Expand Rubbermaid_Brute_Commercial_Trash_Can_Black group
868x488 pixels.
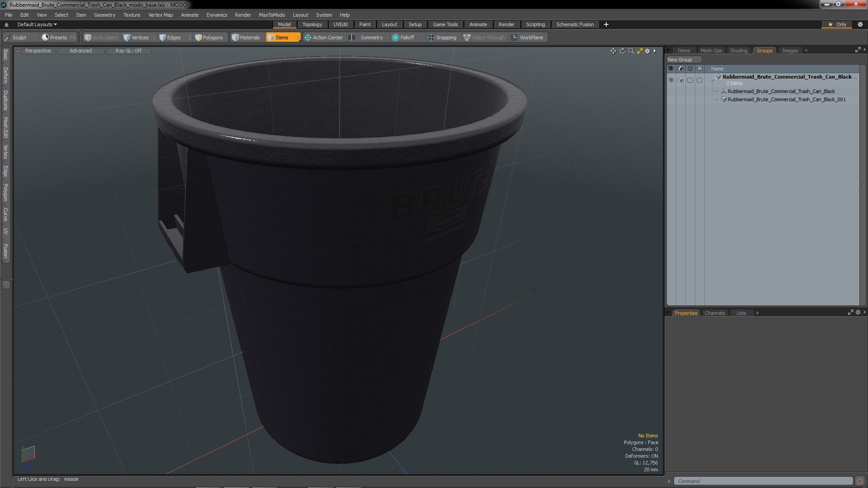pyautogui.click(x=713, y=77)
